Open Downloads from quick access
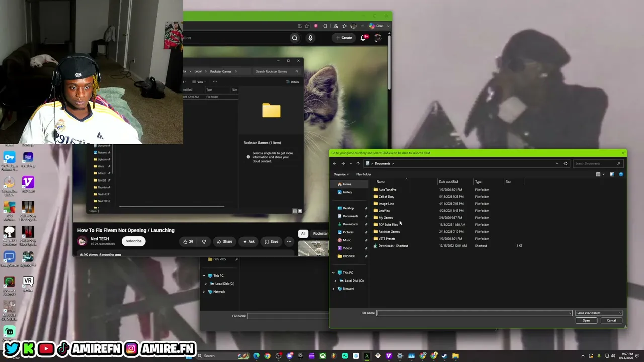This screenshot has height=362, width=644. [350, 224]
